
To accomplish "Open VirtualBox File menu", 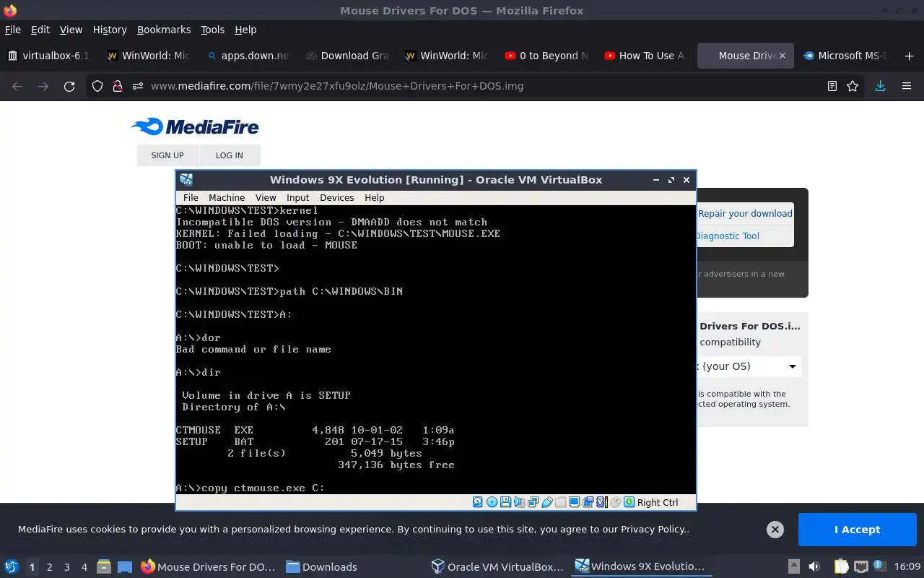I will click(x=191, y=197).
